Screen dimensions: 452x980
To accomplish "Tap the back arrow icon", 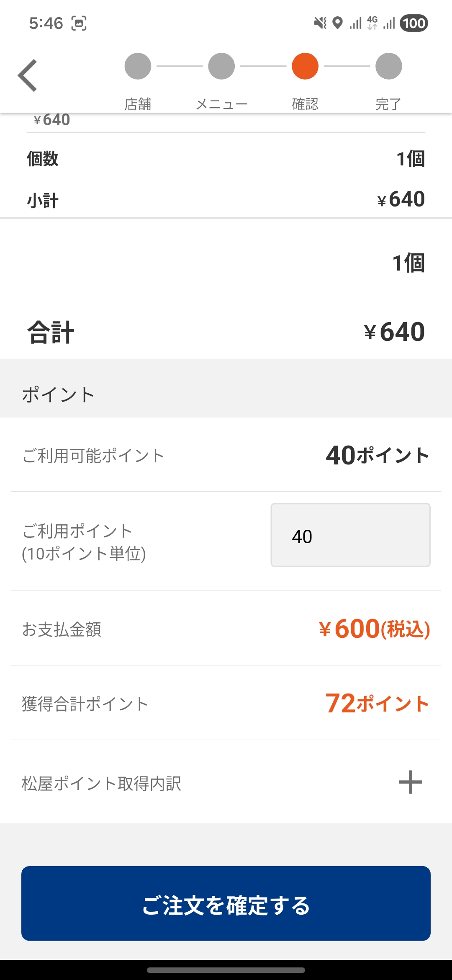I will pos(28,75).
